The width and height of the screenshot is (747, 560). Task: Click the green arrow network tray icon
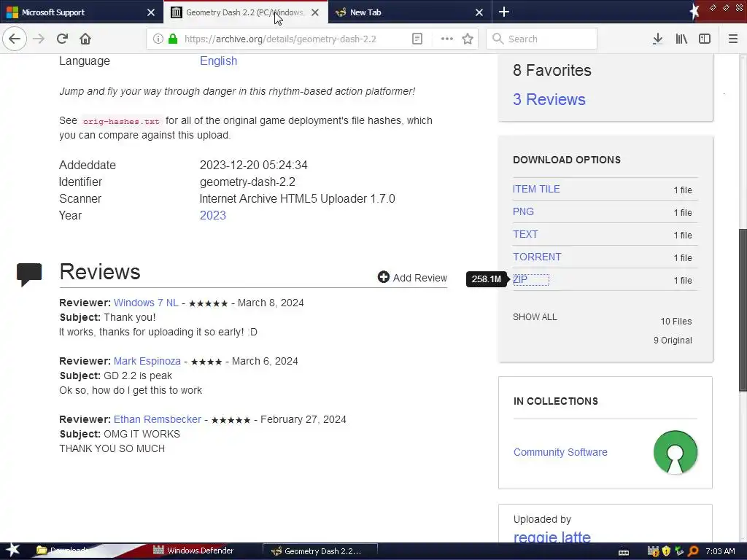pos(679,551)
